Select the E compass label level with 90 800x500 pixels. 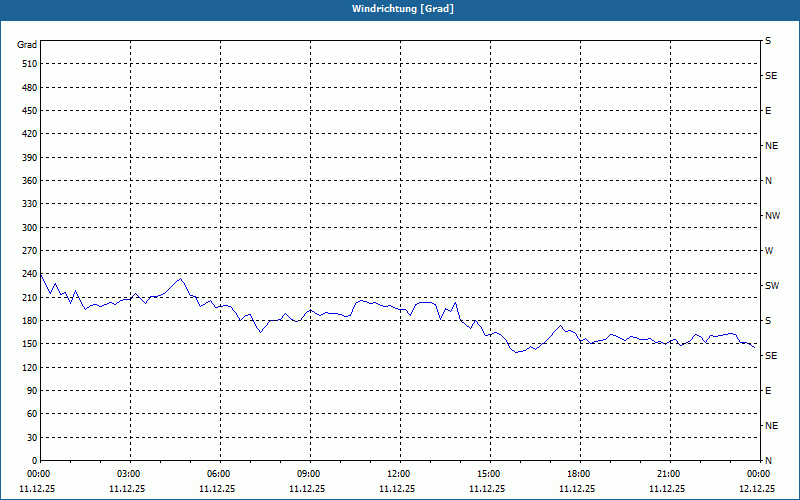tap(768, 391)
